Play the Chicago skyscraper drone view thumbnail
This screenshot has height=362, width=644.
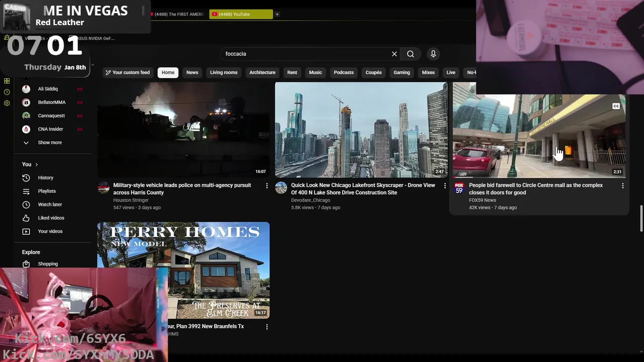tap(361, 129)
